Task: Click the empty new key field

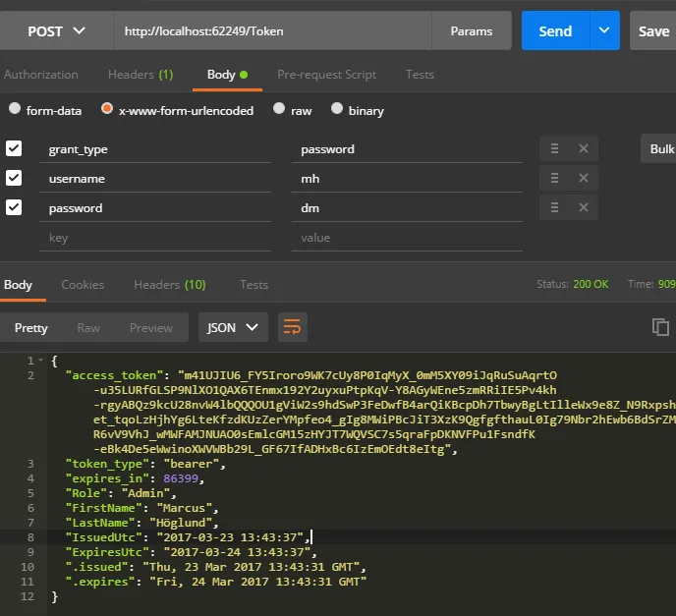Action: (x=155, y=238)
